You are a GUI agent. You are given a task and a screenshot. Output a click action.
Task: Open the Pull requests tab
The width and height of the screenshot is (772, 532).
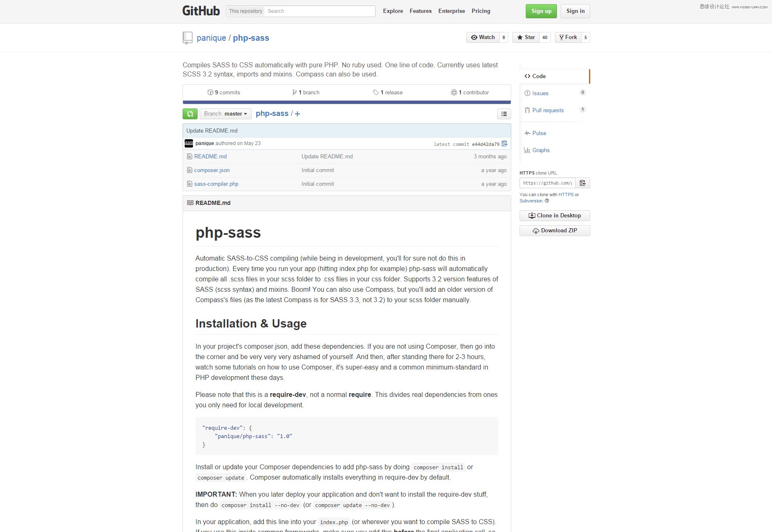click(554, 110)
